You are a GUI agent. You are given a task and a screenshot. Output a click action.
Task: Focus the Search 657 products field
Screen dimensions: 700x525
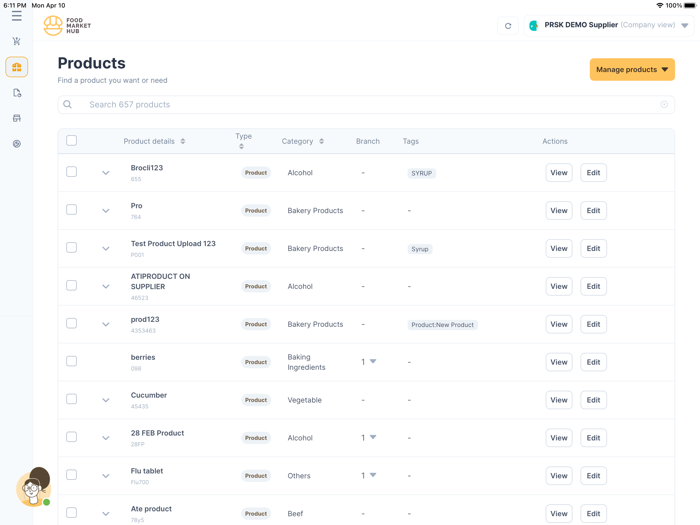366,104
